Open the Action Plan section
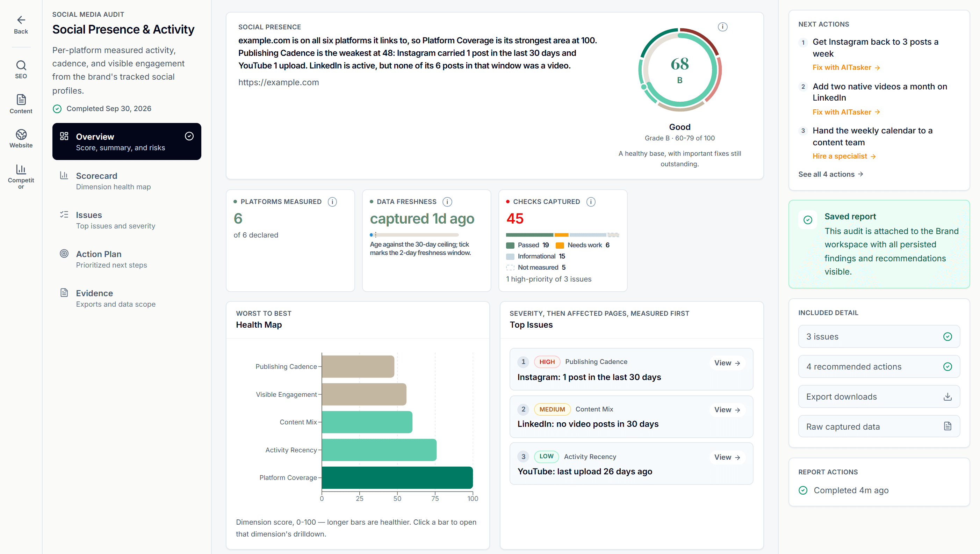980x554 pixels. click(x=127, y=259)
